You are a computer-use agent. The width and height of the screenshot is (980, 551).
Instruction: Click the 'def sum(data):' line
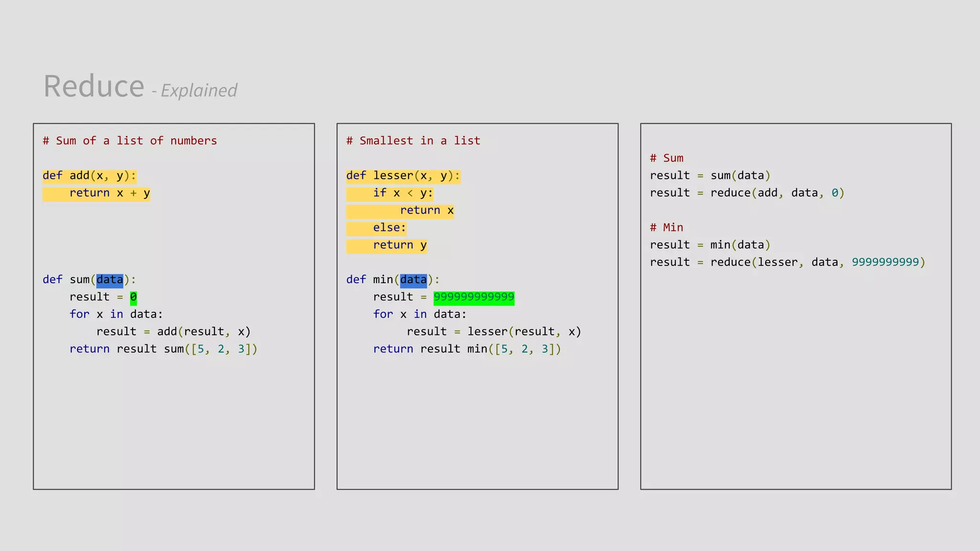pos(89,279)
